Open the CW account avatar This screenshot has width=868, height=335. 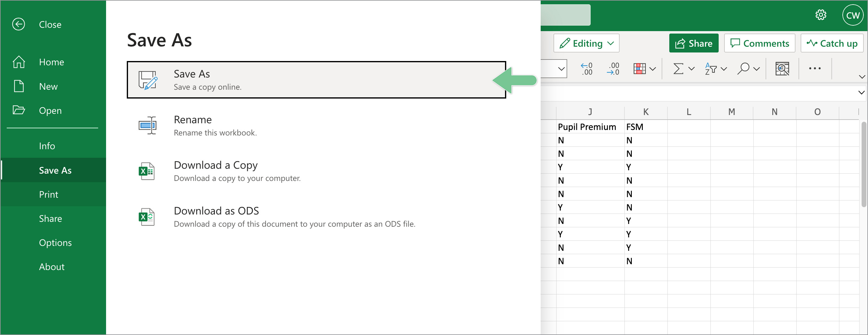point(852,15)
